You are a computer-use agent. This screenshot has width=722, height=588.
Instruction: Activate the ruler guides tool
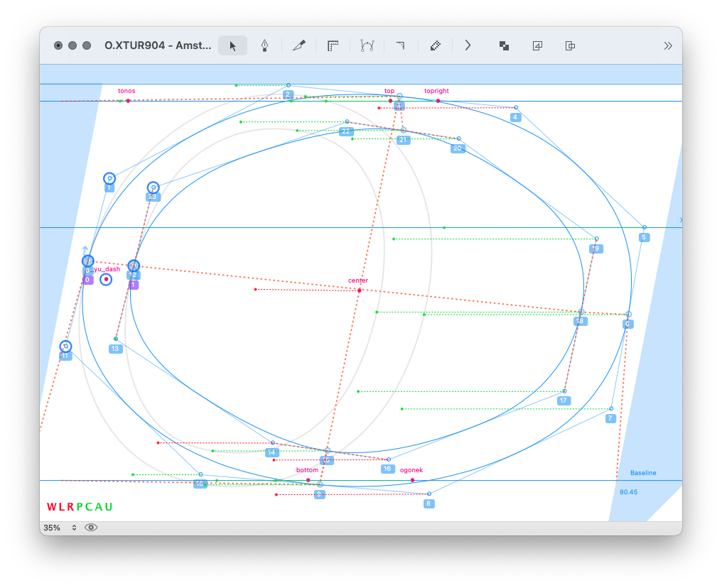pyautogui.click(x=333, y=45)
